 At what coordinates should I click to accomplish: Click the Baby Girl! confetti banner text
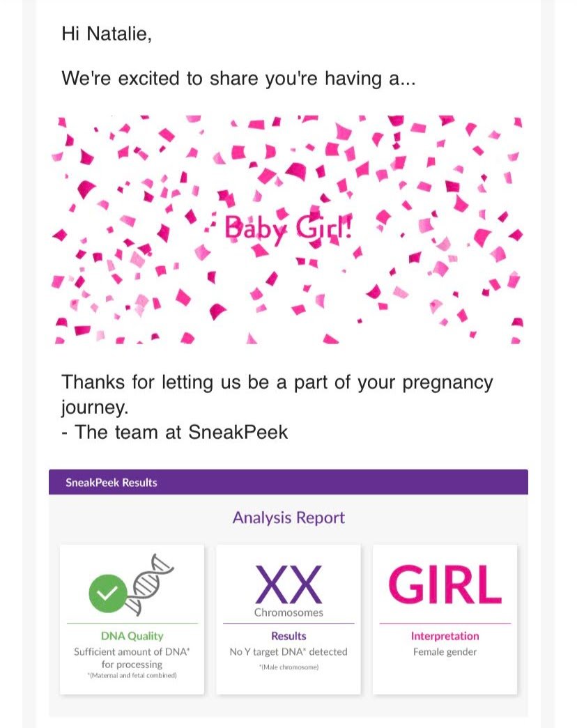(288, 229)
